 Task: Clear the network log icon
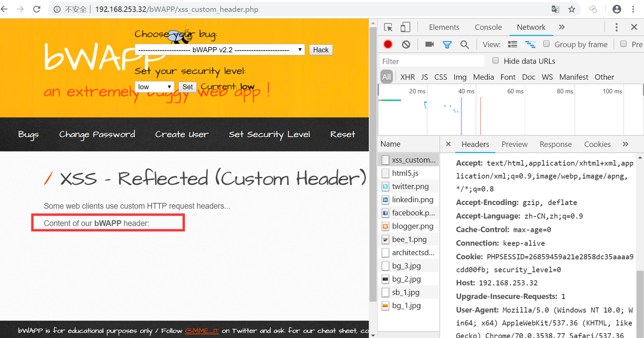click(x=406, y=44)
